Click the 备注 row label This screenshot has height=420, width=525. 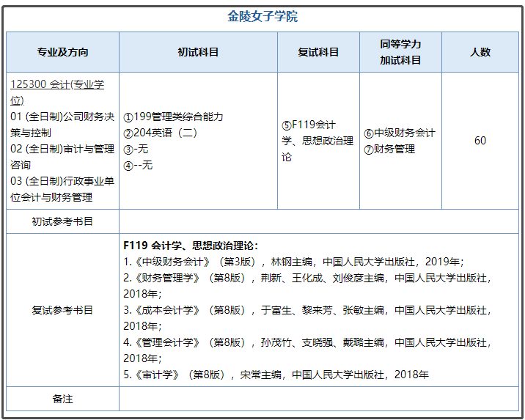62,399
